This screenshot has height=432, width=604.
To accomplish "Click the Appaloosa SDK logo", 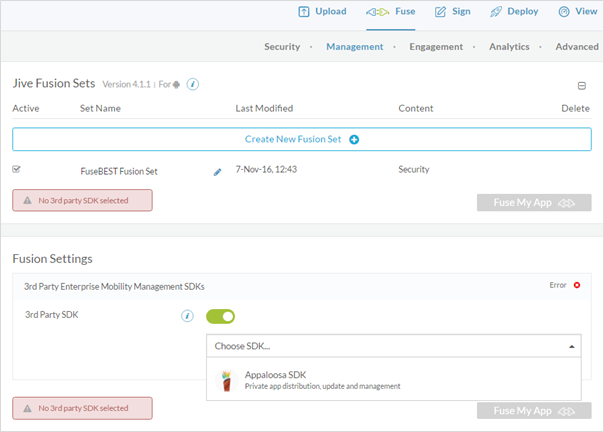I will click(x=226, y=381).
